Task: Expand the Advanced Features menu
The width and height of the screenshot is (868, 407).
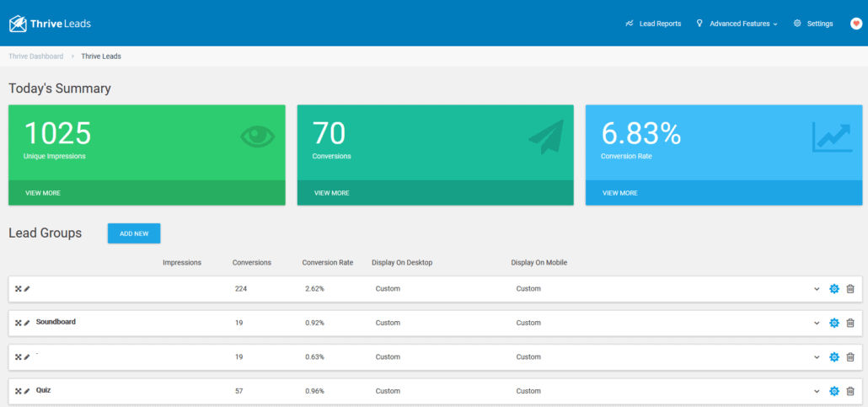Action: tap(737, 24)
